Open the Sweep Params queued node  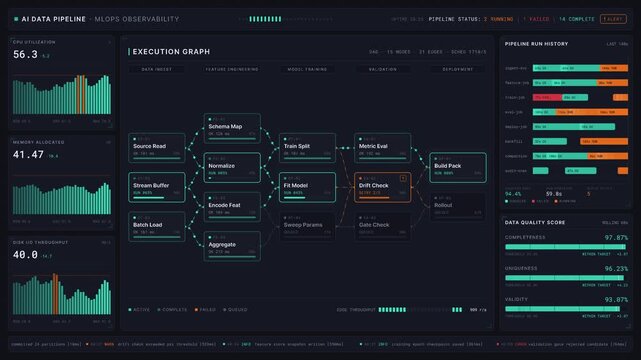coord(307,226)
